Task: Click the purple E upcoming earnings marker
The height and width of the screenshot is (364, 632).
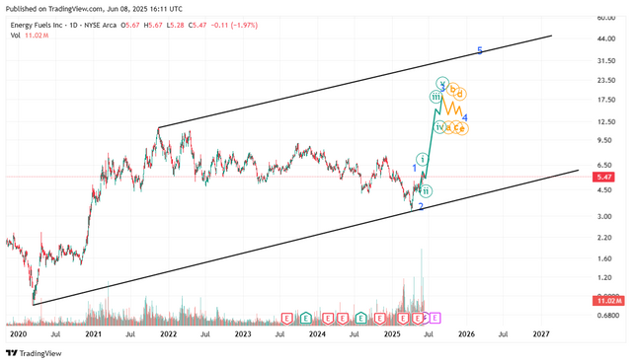Action: click(x=435, y=318)
